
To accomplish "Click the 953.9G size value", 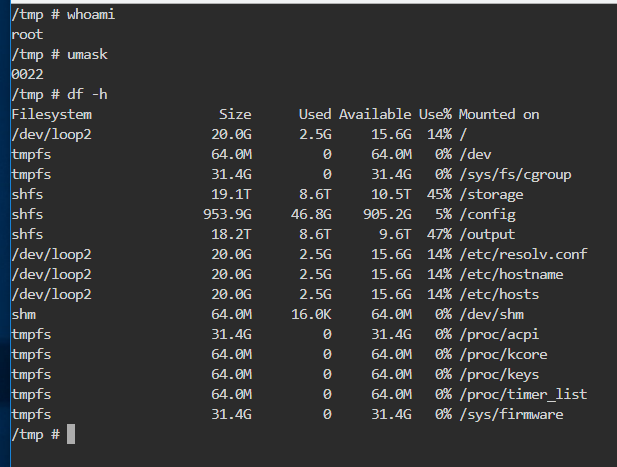I will point(227,214).
